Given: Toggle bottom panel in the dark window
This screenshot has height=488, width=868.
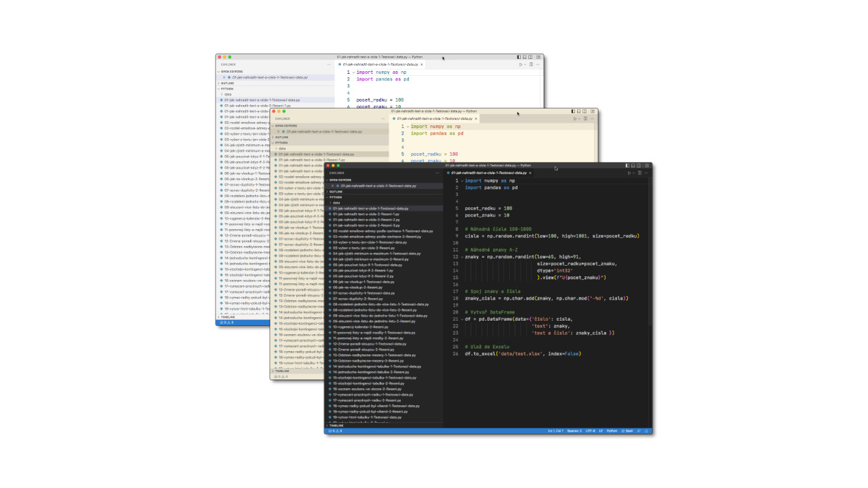Looking at the screenshot, I should (x=633, y=165).
